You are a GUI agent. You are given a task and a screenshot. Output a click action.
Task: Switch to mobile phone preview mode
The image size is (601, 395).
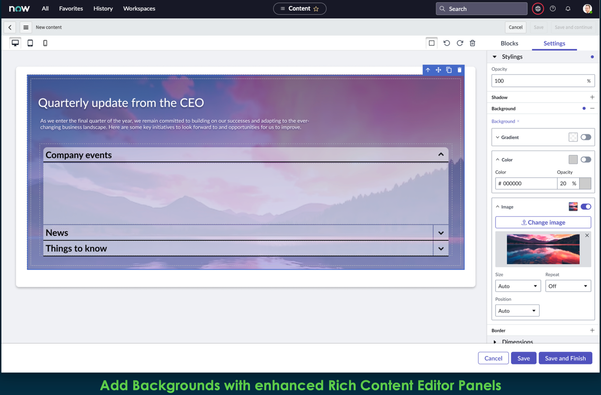(x=45, y=43)
